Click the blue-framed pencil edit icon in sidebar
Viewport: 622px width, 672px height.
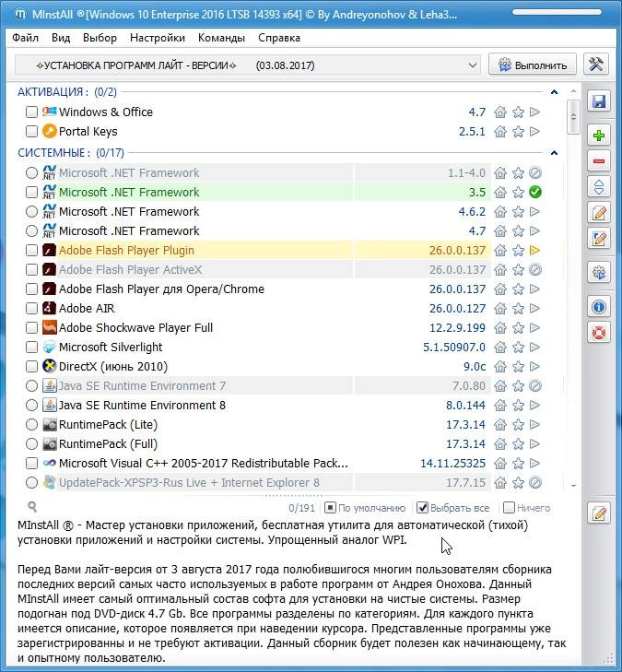tap(598, 238)
